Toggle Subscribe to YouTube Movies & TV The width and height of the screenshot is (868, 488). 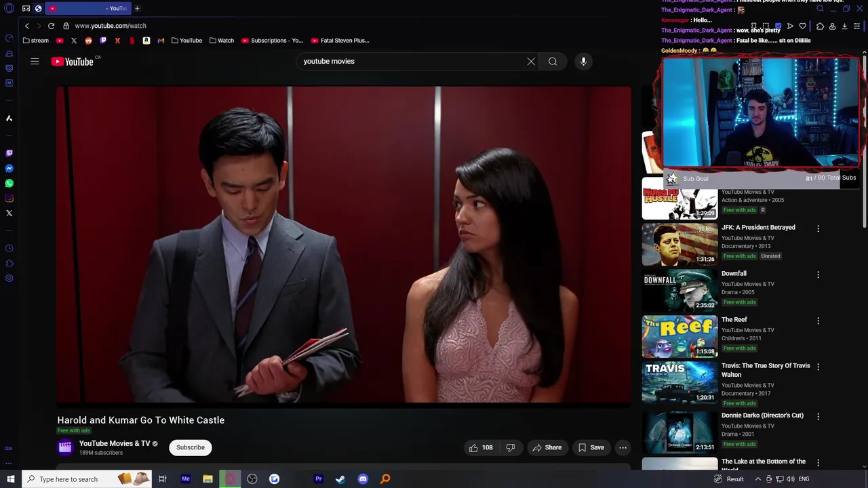pos(191,447)
